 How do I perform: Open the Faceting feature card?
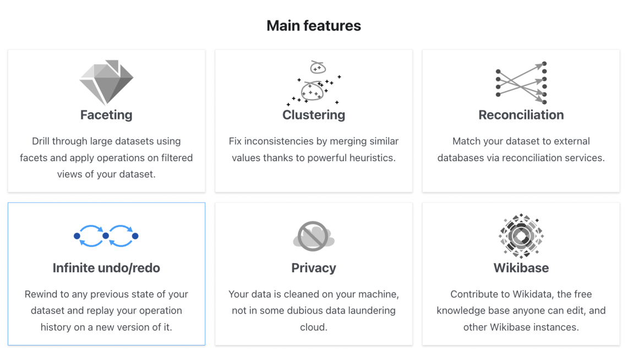(x=106, y=120)
